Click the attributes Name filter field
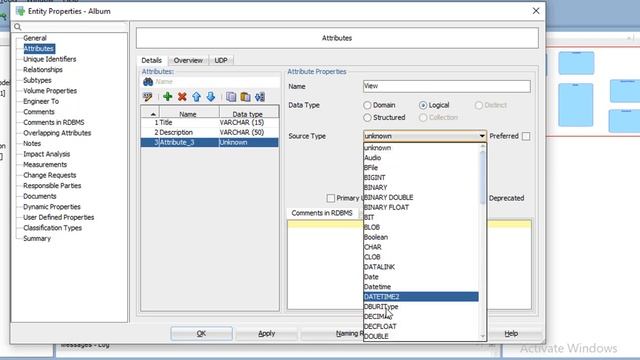 217,82
